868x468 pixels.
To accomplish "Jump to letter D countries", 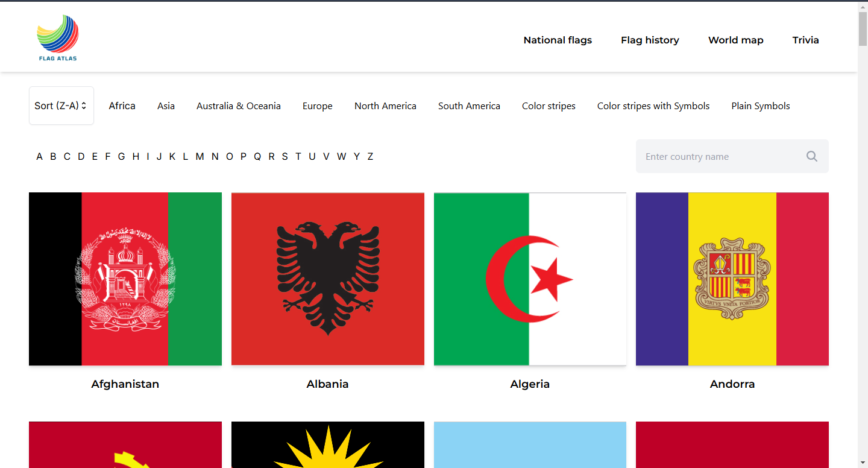I will pos(81,156).
